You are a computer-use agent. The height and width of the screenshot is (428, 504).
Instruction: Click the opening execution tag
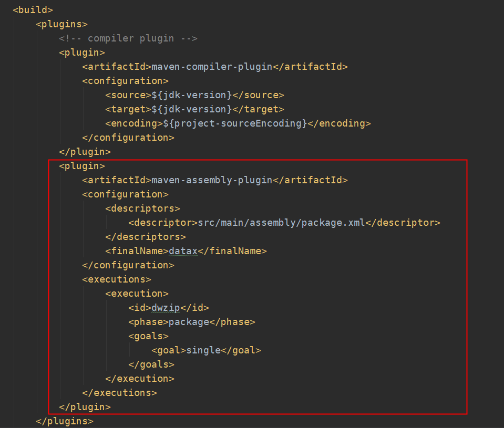137,294
